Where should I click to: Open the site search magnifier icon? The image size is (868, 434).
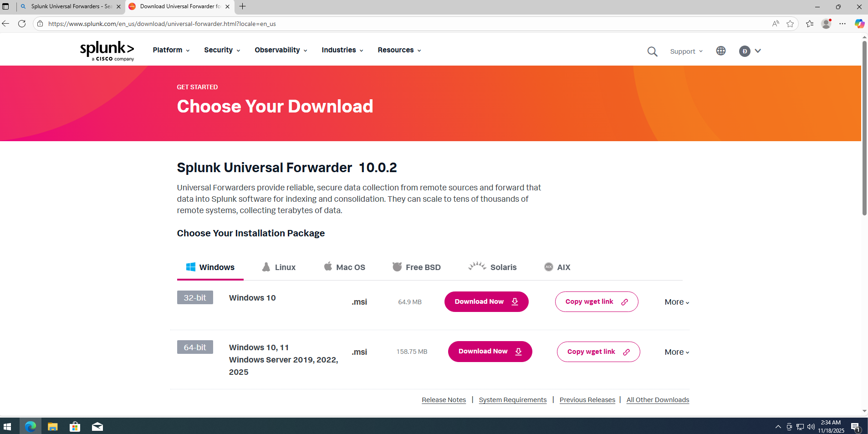point(652,51)
